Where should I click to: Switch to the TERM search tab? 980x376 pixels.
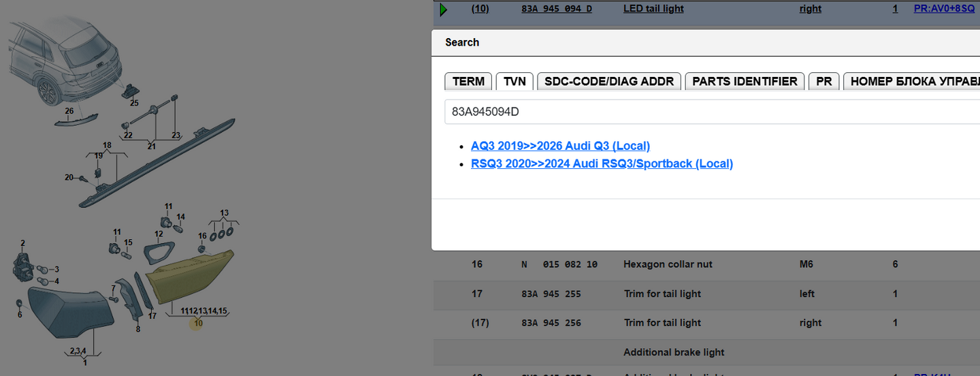468,81
